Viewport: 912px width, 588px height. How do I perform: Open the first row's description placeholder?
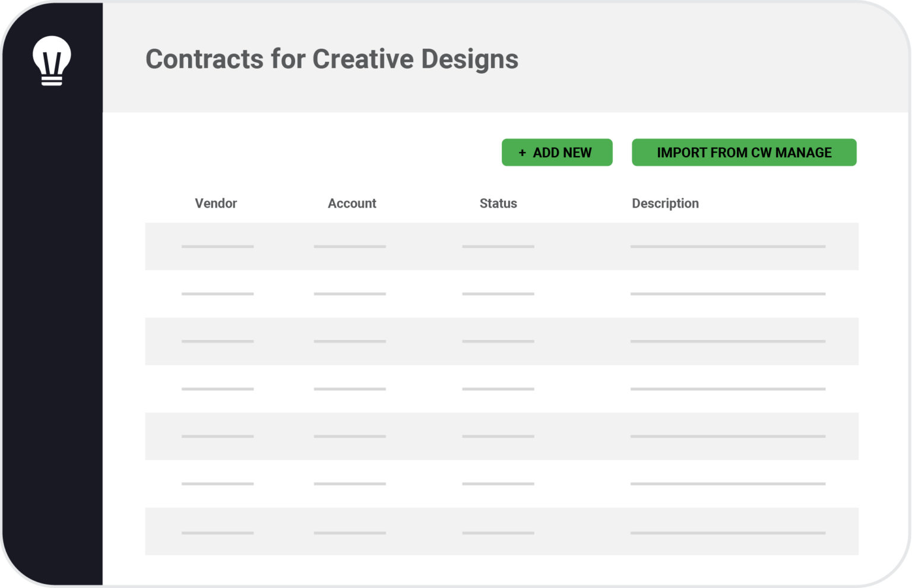[728, 246]
